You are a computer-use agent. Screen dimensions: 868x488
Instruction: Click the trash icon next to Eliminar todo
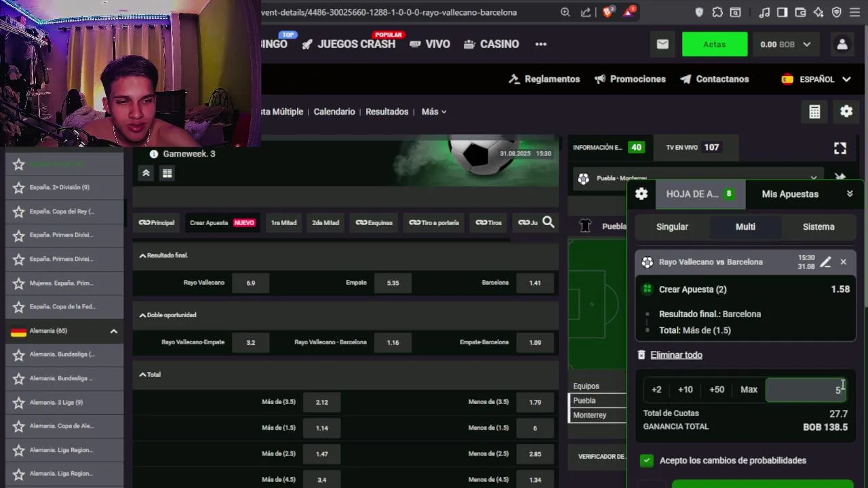[642, 355]
